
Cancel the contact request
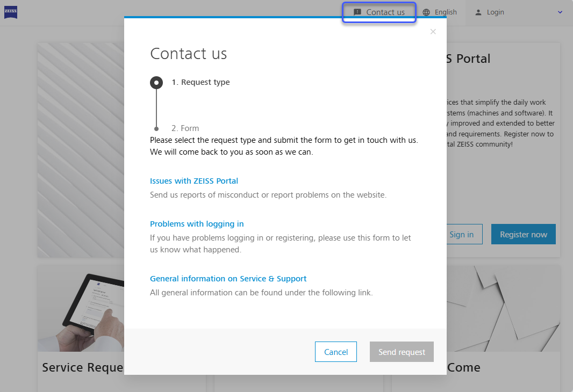(336, 352)
